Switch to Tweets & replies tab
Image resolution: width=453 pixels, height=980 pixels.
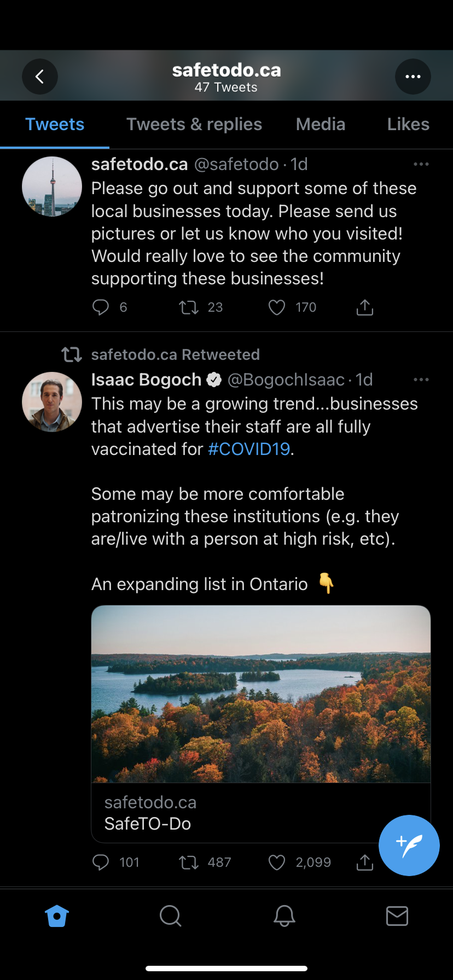tap(194, 124)
